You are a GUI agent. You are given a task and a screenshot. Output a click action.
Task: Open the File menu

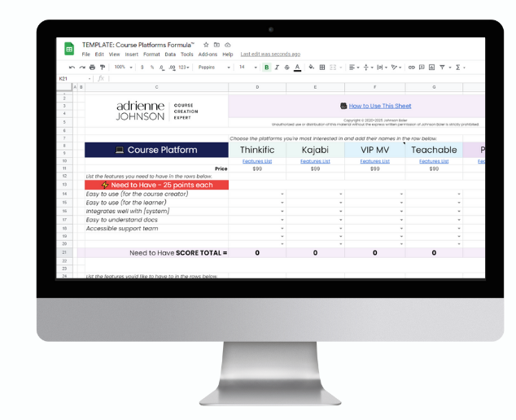(x=86, y=55)
